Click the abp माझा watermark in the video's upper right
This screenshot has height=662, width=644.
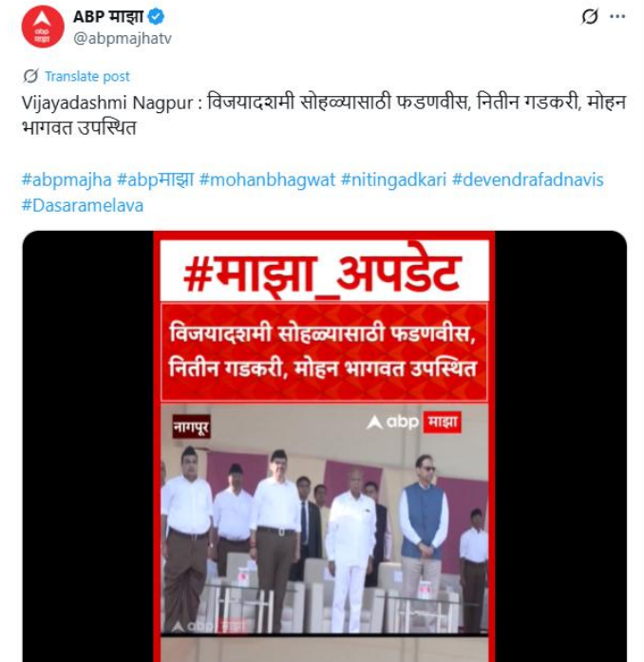414,422
